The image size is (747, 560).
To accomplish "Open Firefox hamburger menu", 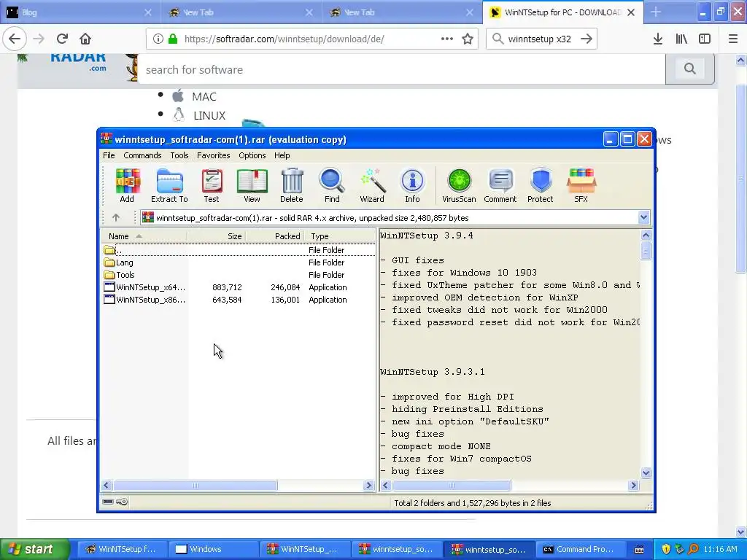I will [733, 39].
